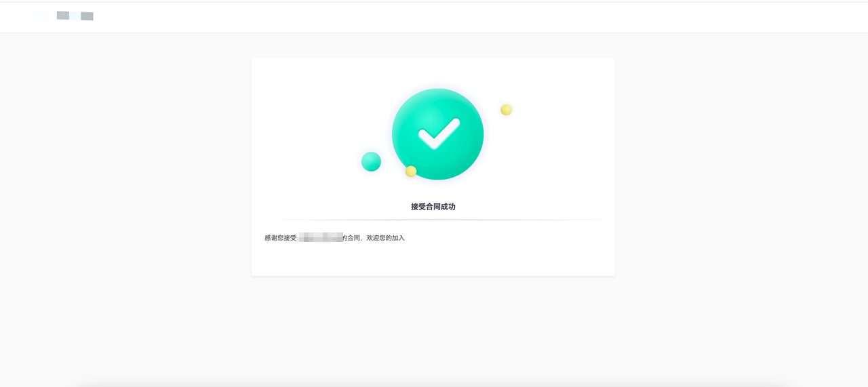The image size is (868, 387).
Task: Click the yellow dot at upper right
Action: point(506,110)
